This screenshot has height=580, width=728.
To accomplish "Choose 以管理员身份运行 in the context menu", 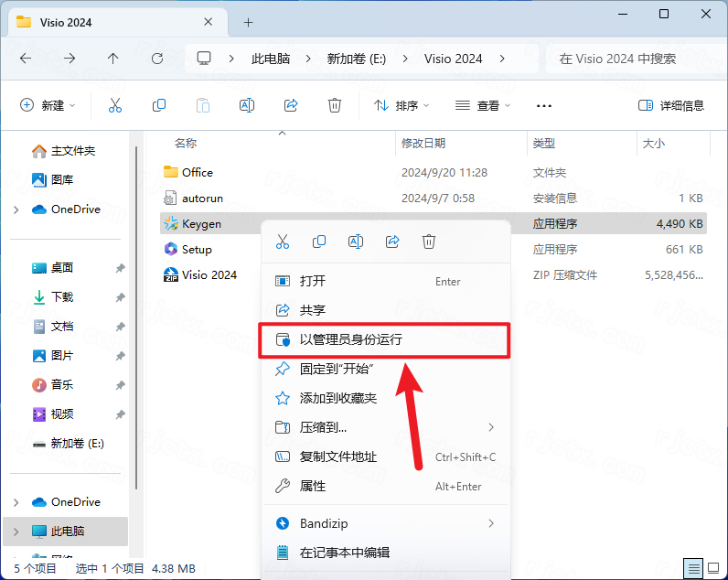I will click(x=384, y=340).
